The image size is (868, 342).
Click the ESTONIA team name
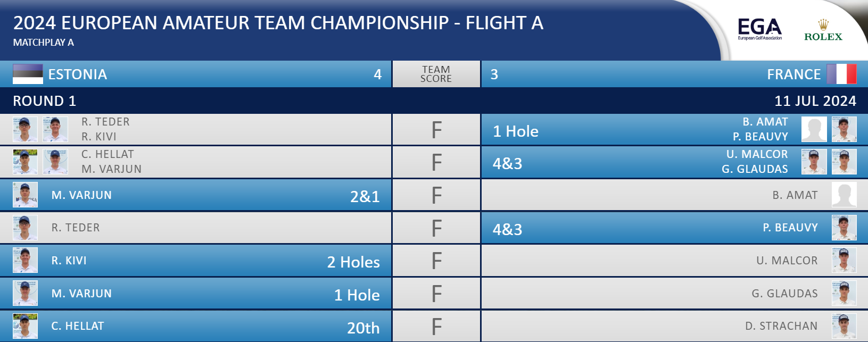pos(78,74)
